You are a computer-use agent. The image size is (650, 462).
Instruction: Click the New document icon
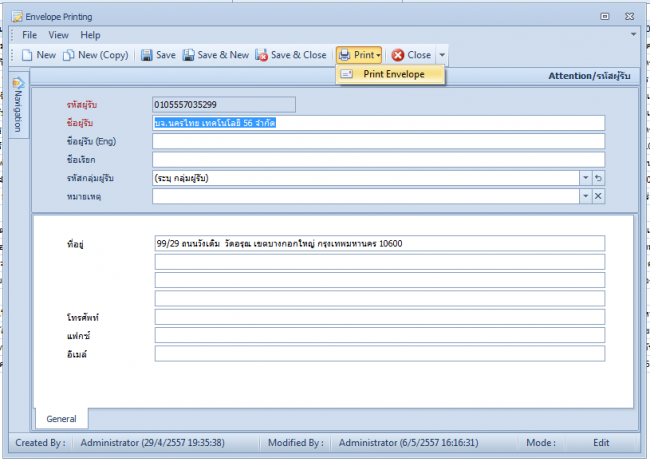tap(27, 55)
